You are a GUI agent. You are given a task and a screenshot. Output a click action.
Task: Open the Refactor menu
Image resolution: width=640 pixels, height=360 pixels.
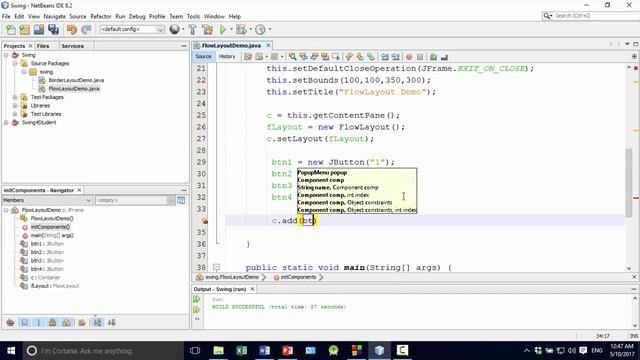click(101, 16)
